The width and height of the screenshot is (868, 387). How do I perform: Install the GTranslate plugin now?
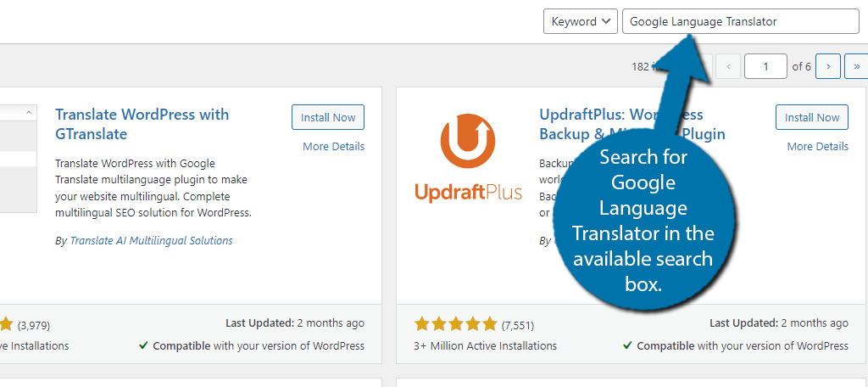(x=328, y=117)
